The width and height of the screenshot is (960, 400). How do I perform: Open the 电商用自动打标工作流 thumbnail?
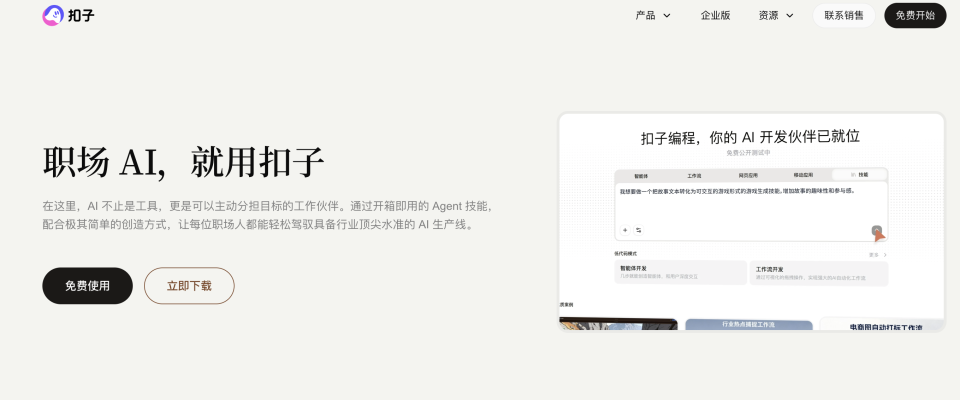pyautogui.click(x=882, y=325)
